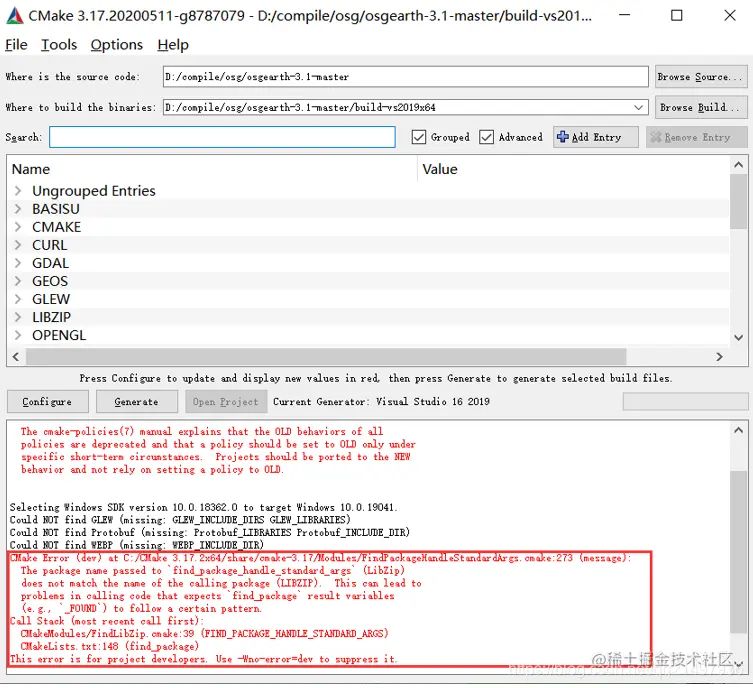This screenshot has height=688, width=753.
Task: Open the Help menu
Action: pyautogui.click(x=173, y=45)
